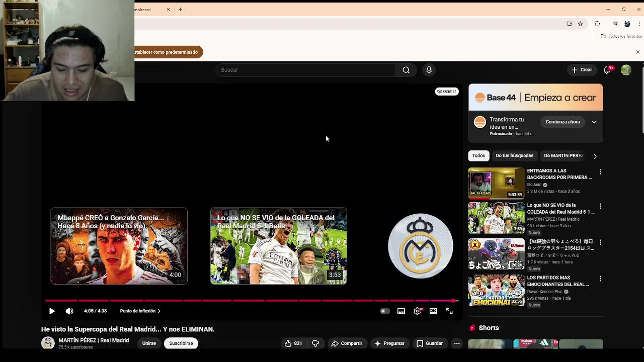The width and height of the screenshot is (644, 362).
Task: Expand Punto de inflexión chapter
Action: [x=140, y=311]
